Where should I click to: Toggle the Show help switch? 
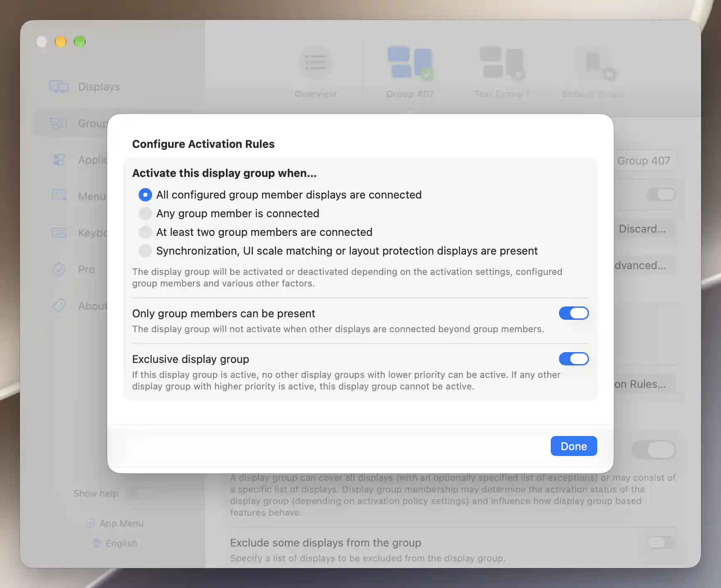click(x=141, y=494)
